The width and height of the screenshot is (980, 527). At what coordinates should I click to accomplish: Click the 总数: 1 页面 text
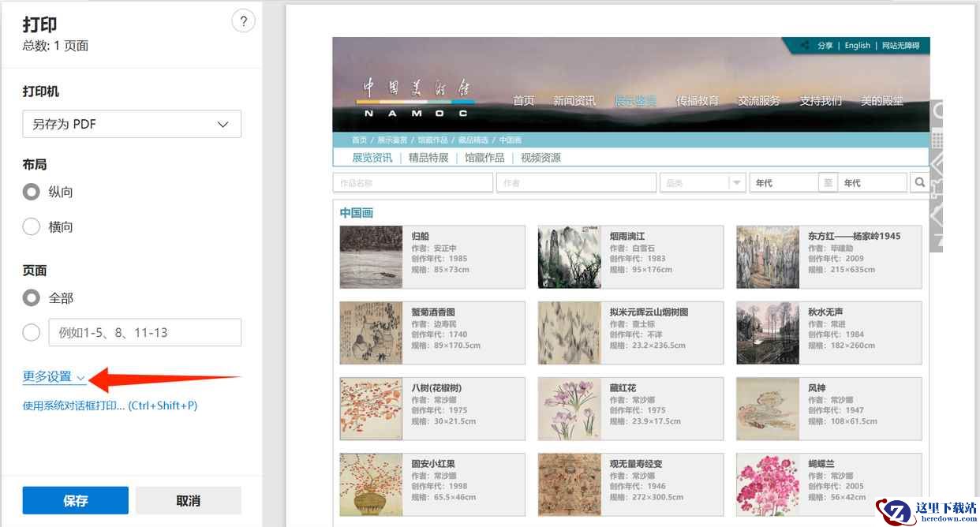click(55, 46)
